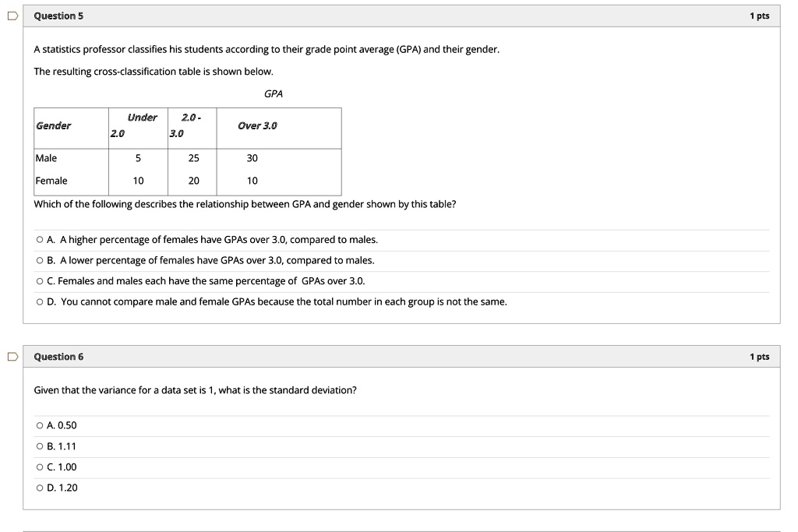Viewport: 798px width, 532px height.
Task: Select option A for Question 5
Action: point(38,239)
